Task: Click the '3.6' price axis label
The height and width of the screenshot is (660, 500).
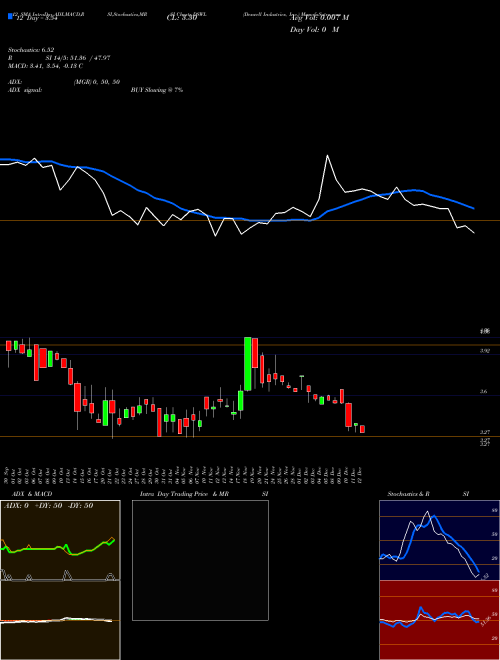Action: tap(484, 391)
